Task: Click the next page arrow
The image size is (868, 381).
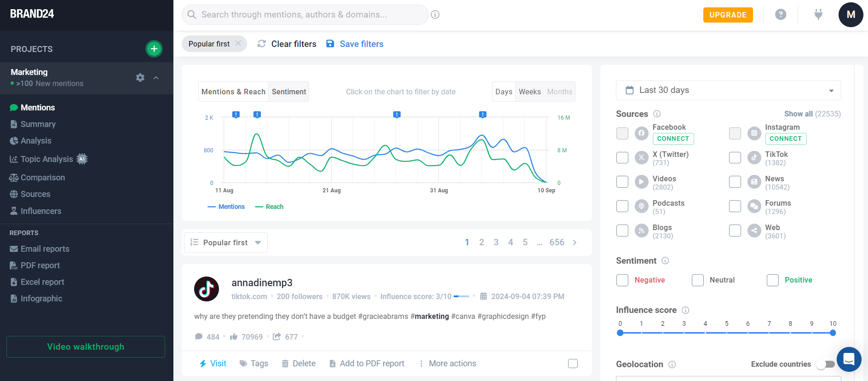Action: click(575, 242)
